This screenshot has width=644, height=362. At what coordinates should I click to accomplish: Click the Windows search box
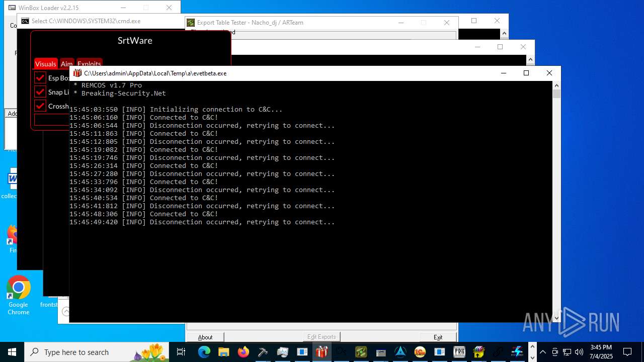coord(97,352)
